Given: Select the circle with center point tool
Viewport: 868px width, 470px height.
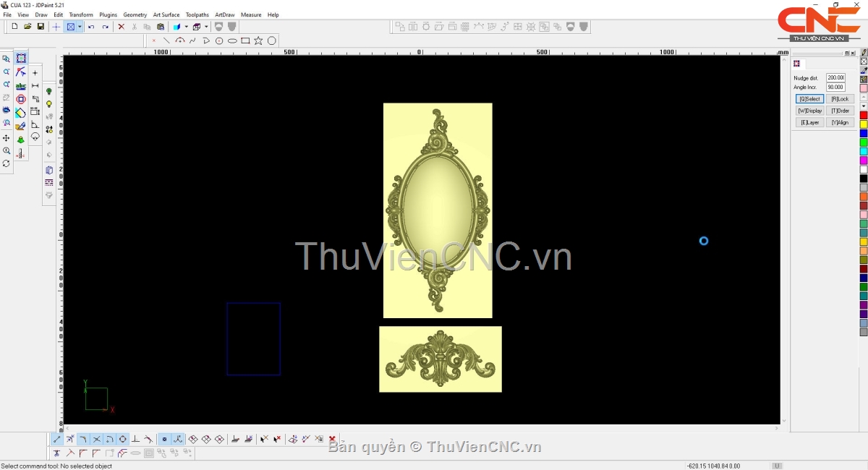Looking at the screenshot, I should [219, 40].
